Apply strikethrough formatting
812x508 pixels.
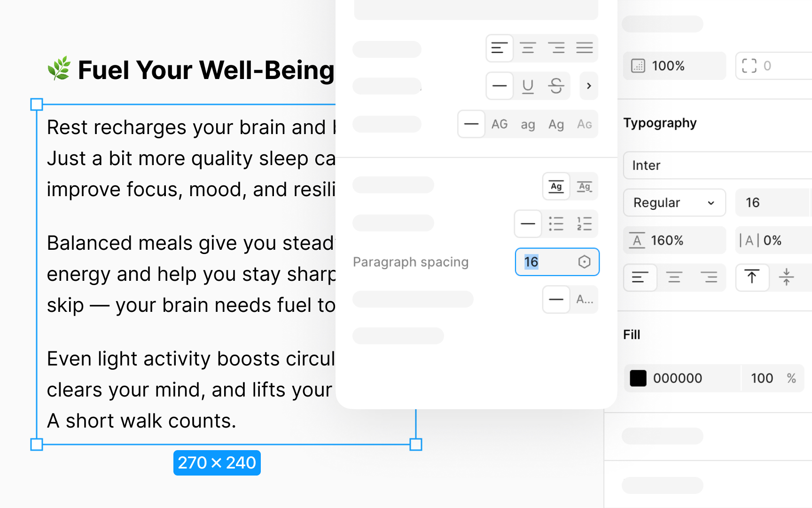(x=556, y=86)
